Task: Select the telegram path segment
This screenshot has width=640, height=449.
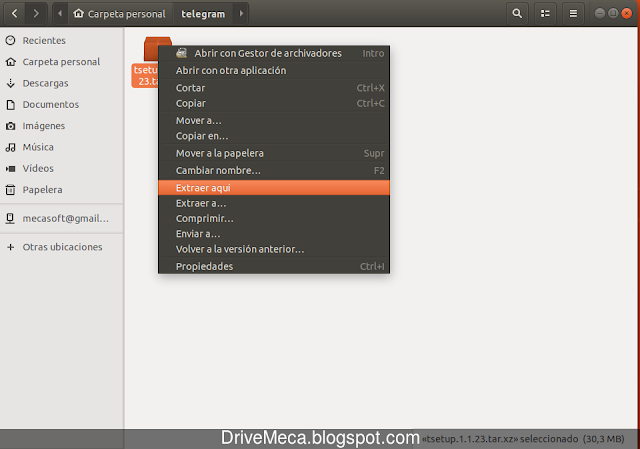Action: [203, 14]
